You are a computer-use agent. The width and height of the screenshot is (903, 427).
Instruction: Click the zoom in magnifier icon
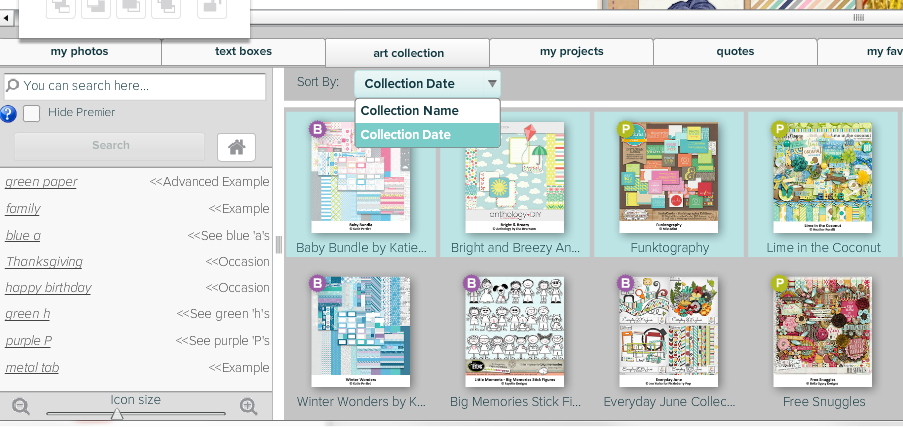tap(249, 406)
